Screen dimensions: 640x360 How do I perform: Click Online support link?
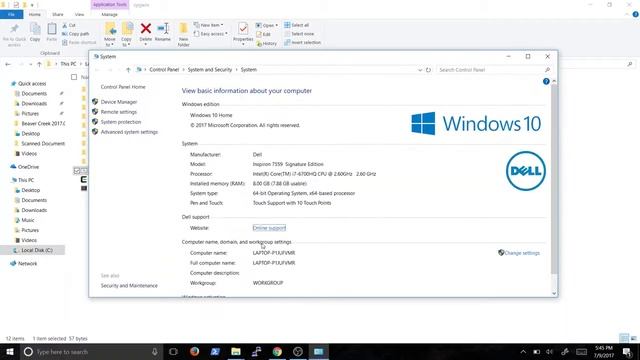[x=269, y=228]
